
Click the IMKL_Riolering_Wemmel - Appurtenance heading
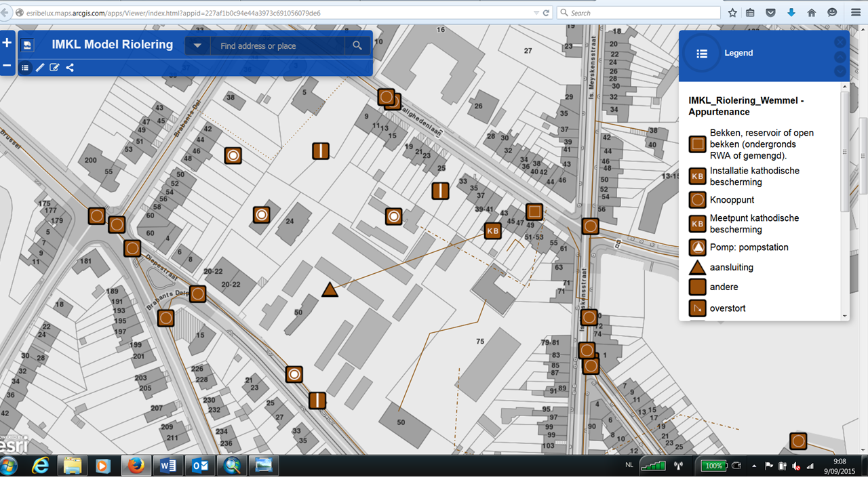[x=746, y=106]
